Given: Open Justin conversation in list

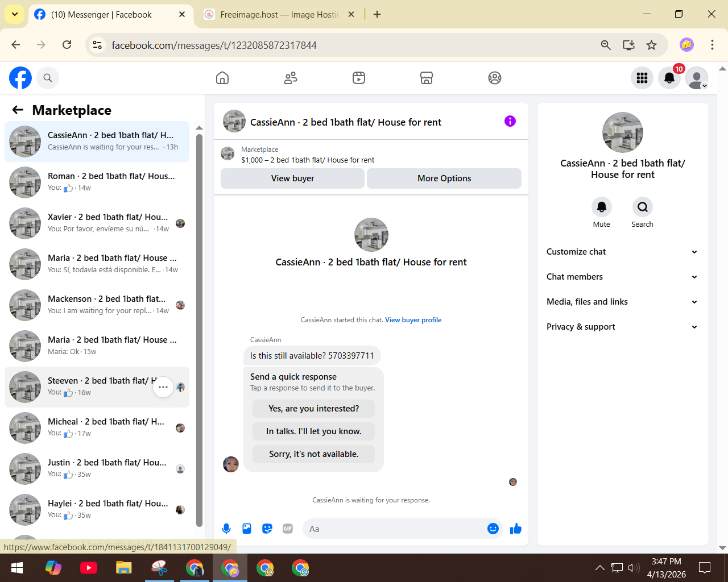Looking at the screenshot, I should point(97,469).
